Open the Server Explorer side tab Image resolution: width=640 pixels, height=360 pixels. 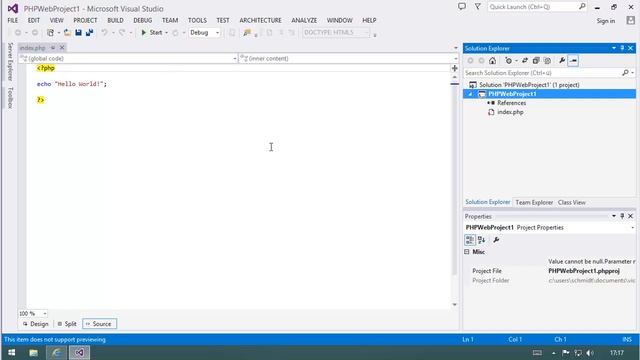click(x=10, y=62)
